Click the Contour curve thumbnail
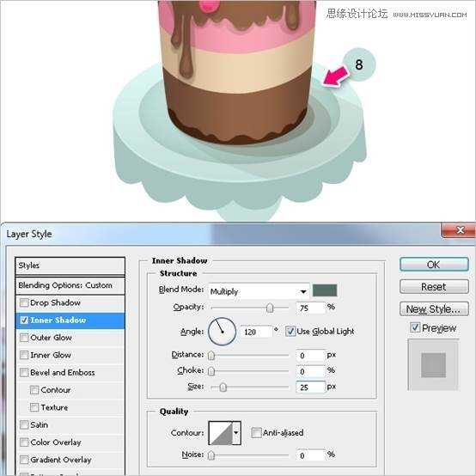 click(x=221, y=433)
